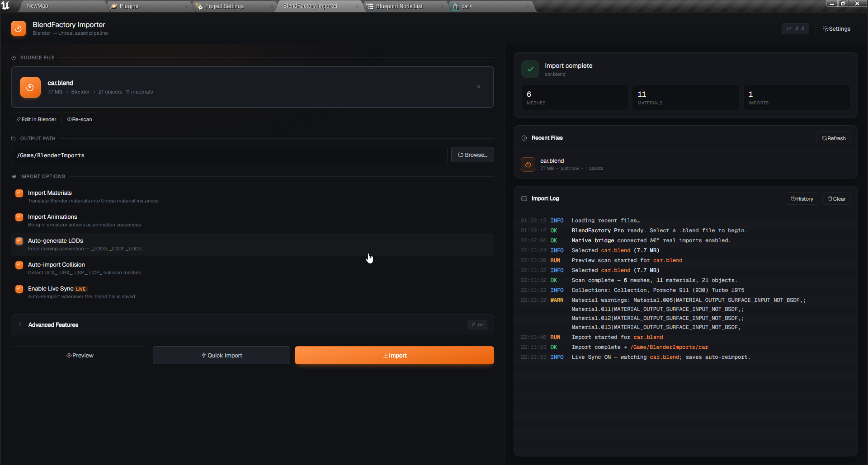The height and width of the screenshot is (465, 868).
Task: Click the Re-scan button
Action: [x=79, y=119]
